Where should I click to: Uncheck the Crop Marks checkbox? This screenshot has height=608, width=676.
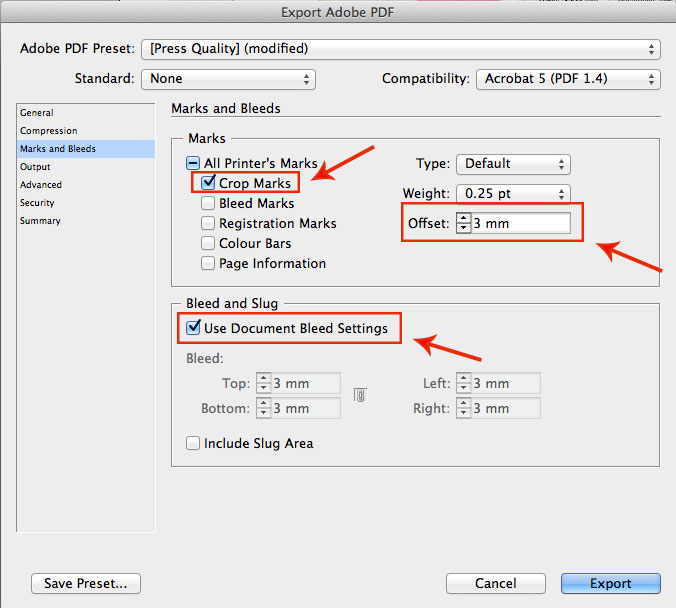point(208,182)
